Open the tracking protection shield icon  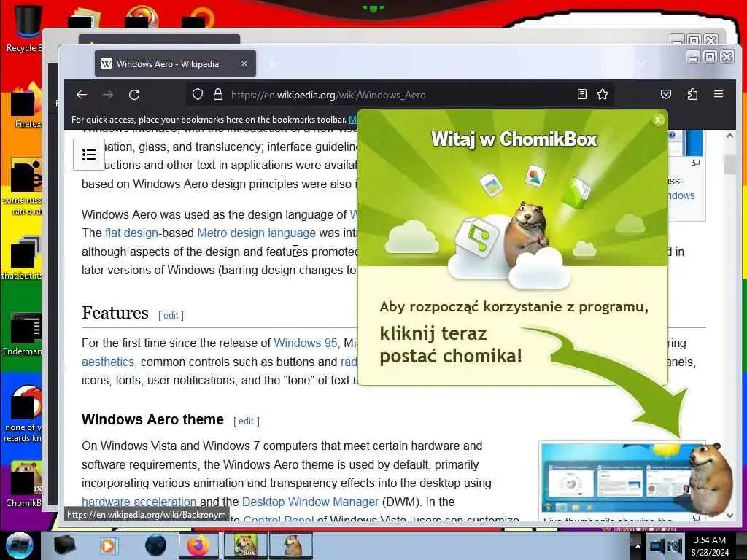(198, 94)
